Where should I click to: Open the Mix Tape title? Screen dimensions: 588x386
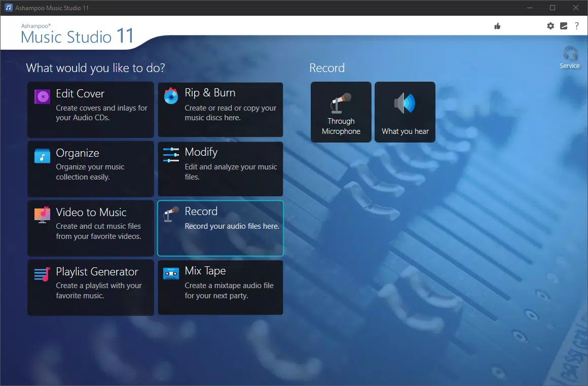pos(205,271)
